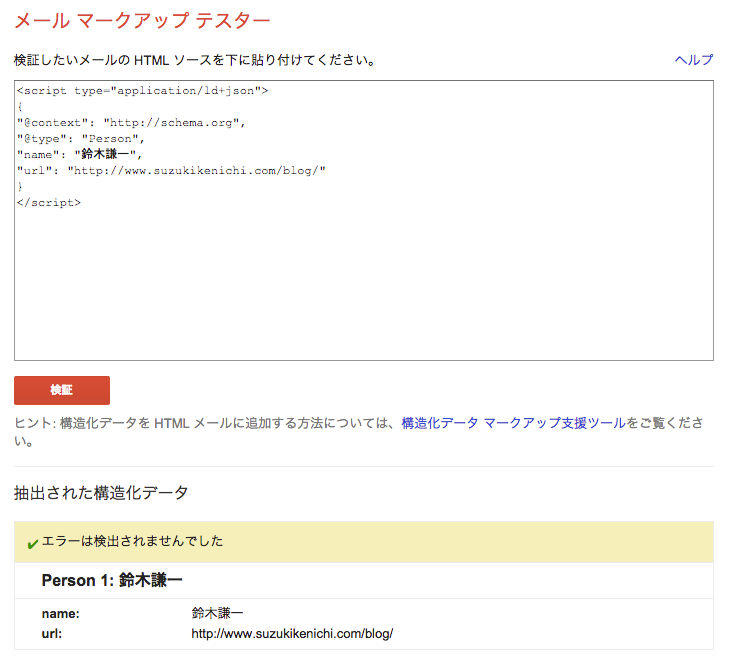The width and height of the screenshot is (734, 662).
Task: Click inside the HTML source textarea
Action: tap(364, 220)
